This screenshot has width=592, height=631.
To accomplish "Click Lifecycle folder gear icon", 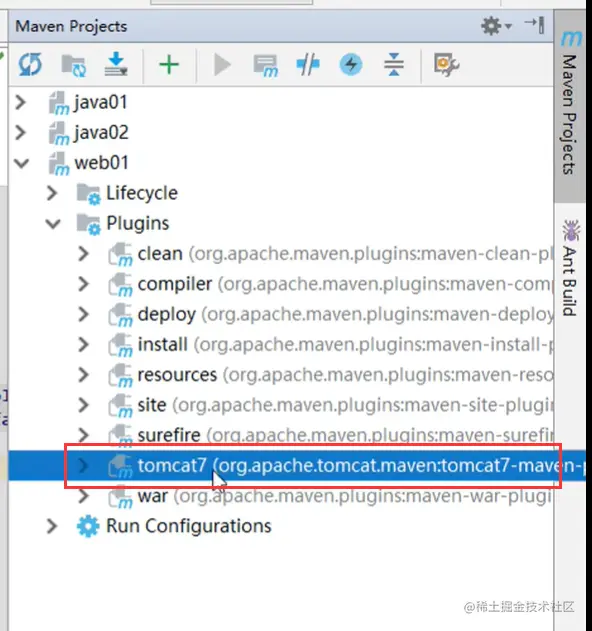I will pyautogui.click(x=89, y=194).
